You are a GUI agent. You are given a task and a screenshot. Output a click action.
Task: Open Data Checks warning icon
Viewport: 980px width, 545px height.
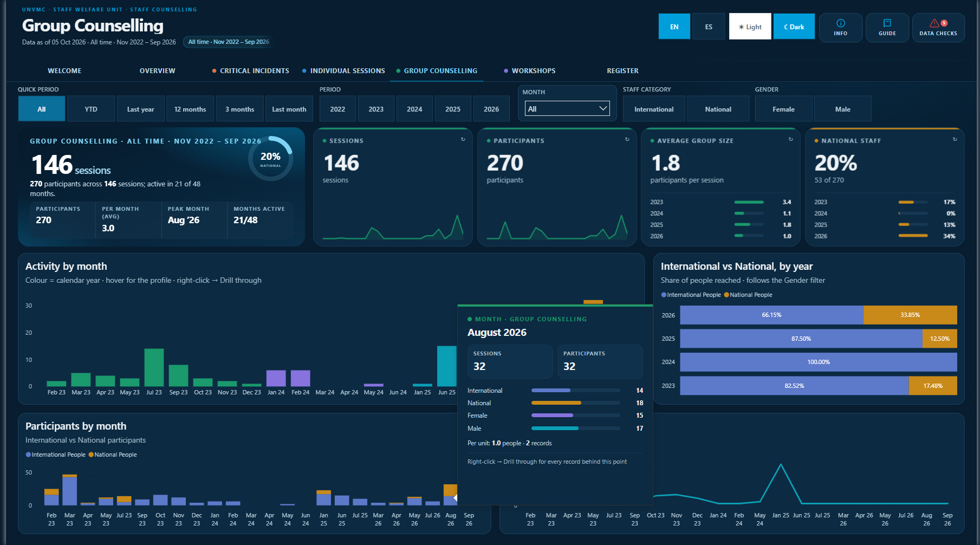coord(938,27)
